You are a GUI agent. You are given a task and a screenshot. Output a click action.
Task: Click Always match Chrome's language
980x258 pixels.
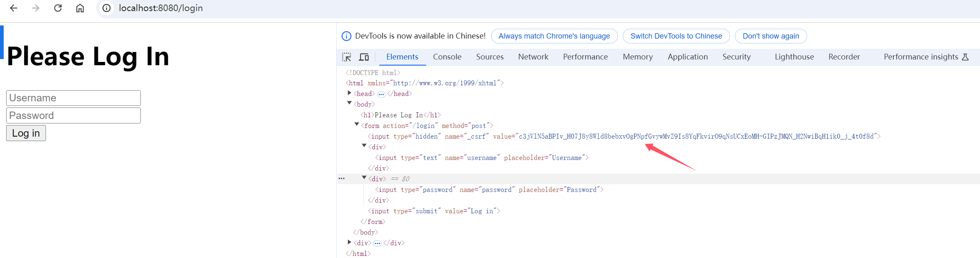click(x=554, y=36)
